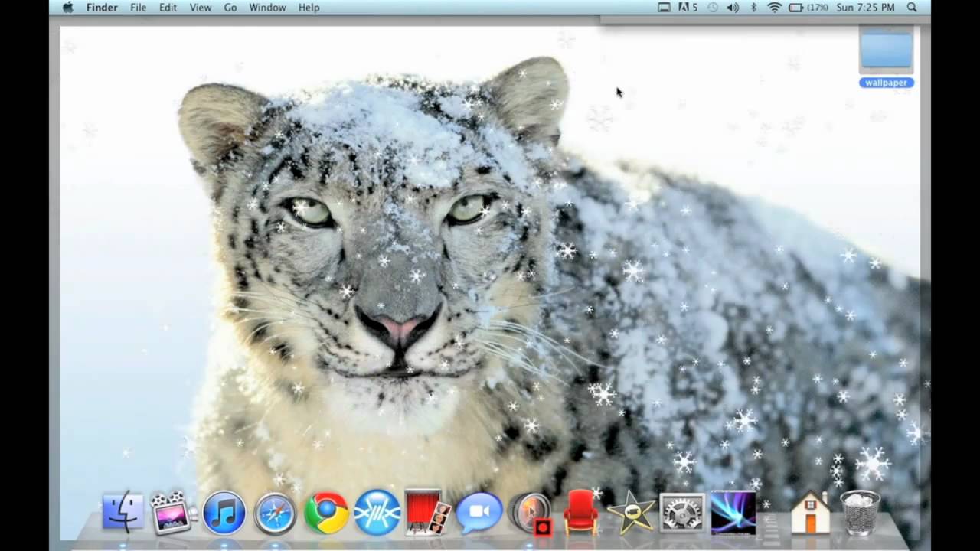Open the Finder menu
This screenshot has height=551, width=980.
(102, 8)
